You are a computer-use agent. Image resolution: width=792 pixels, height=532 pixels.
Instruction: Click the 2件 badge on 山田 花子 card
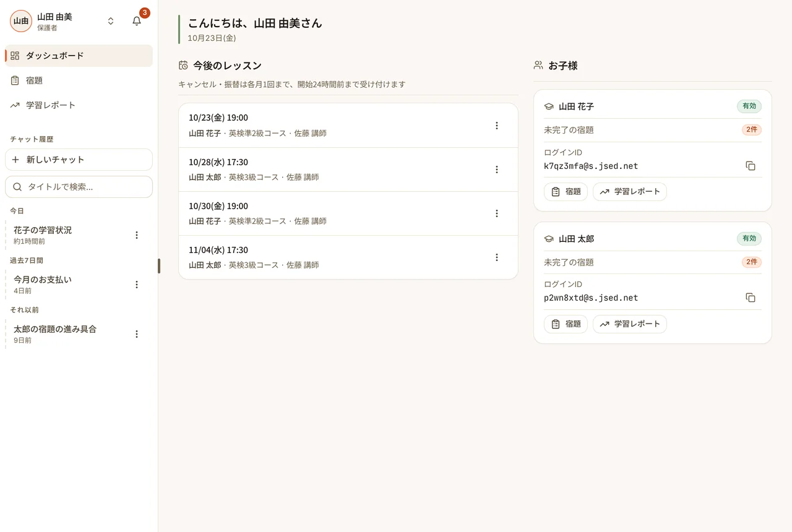click(x=752, y=130)
